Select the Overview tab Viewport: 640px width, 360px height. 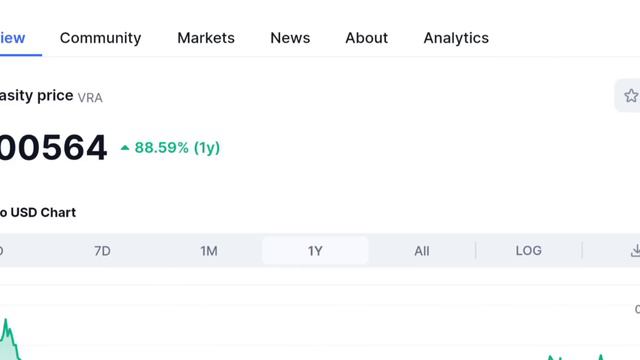[13, 38]
